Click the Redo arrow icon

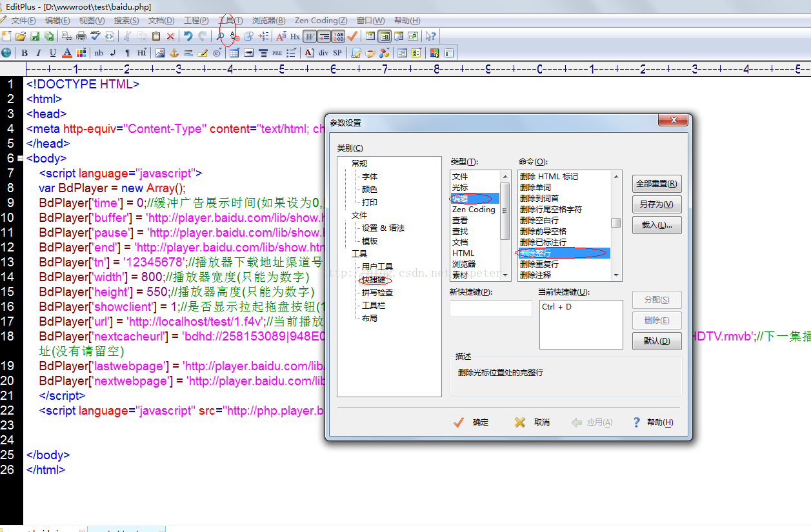pyautogui.click(x=203, y=37)
